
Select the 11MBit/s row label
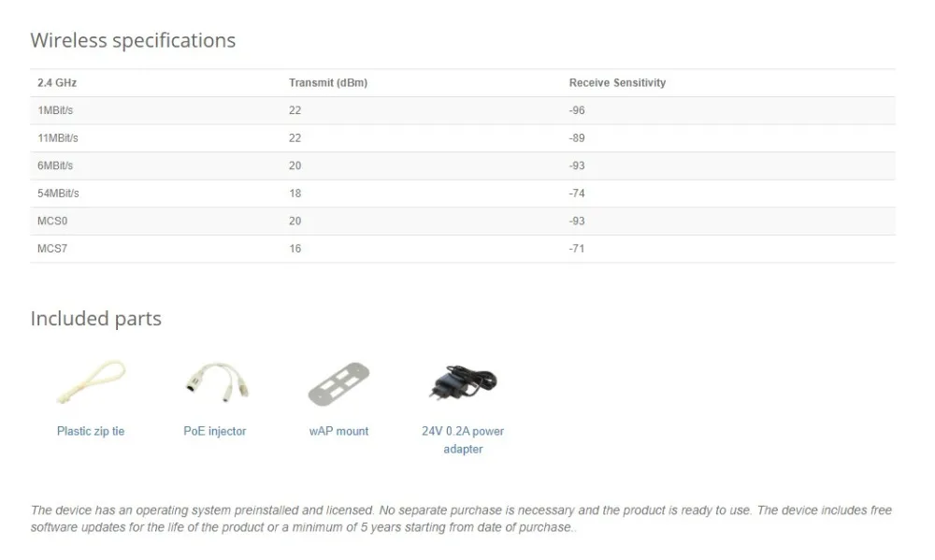coord(58,138)
